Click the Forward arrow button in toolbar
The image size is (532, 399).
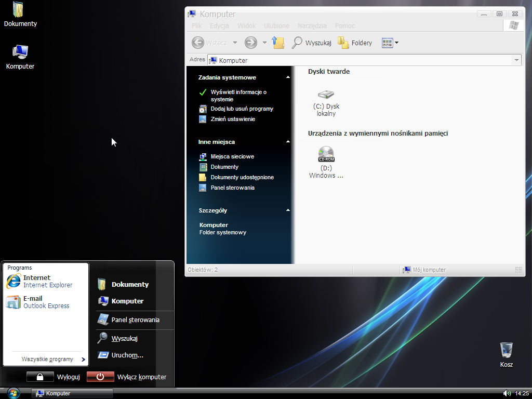coord(251,43)
